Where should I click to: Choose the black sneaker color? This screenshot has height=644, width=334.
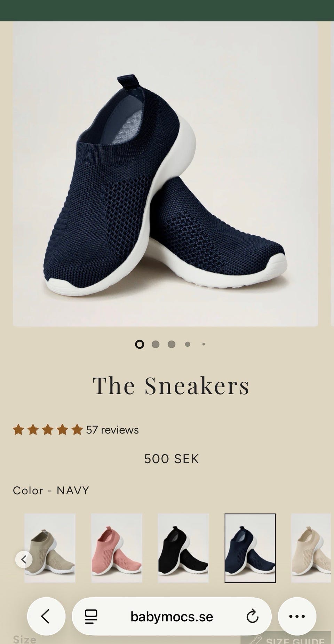click(183, 548)
